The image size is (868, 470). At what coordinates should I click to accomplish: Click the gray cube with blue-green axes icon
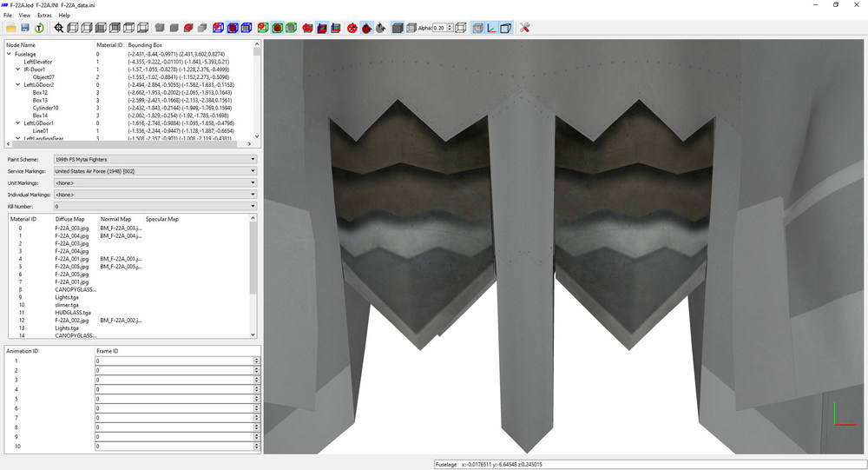coord(335,28)
